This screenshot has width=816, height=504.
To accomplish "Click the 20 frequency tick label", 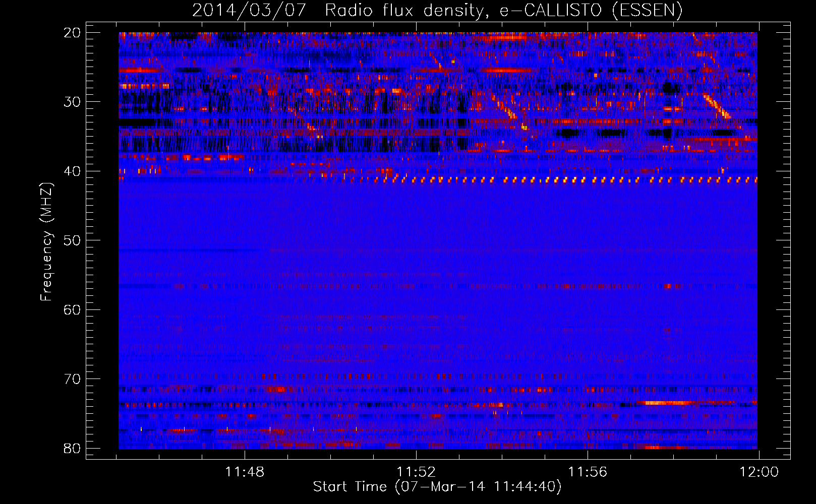I will (x=72, y=33).
